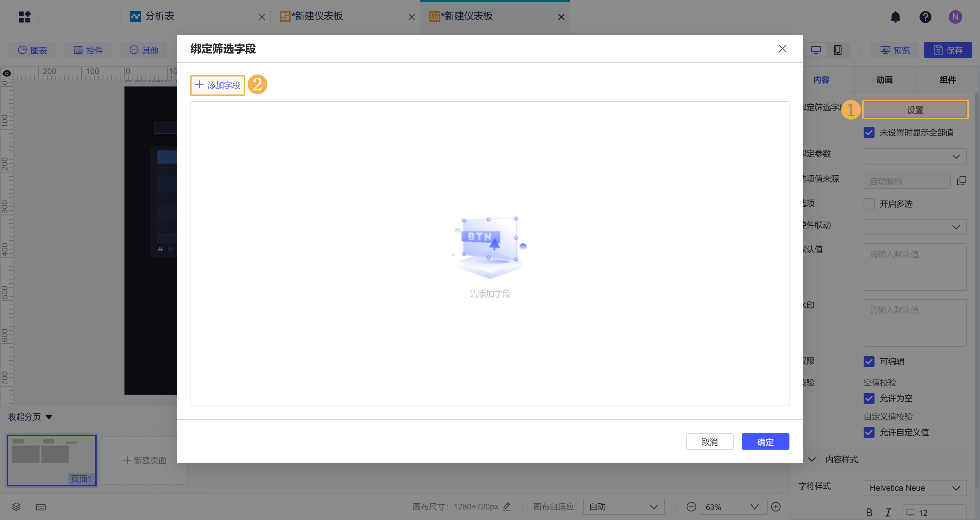Switch to desktop monitor layout icon

(816, 50)
